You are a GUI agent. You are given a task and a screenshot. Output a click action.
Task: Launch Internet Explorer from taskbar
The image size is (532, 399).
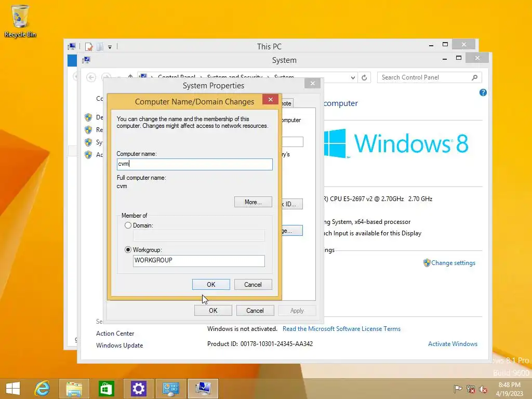[43, 389]
